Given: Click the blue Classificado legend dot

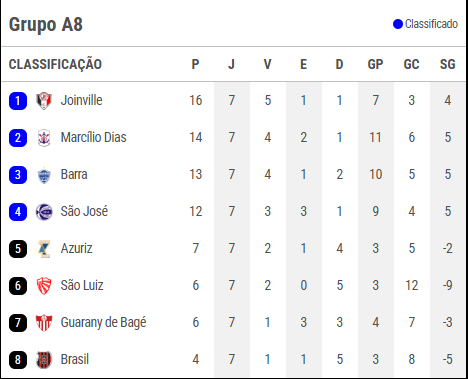Looking at the screenshot, I should click(398, 24).
